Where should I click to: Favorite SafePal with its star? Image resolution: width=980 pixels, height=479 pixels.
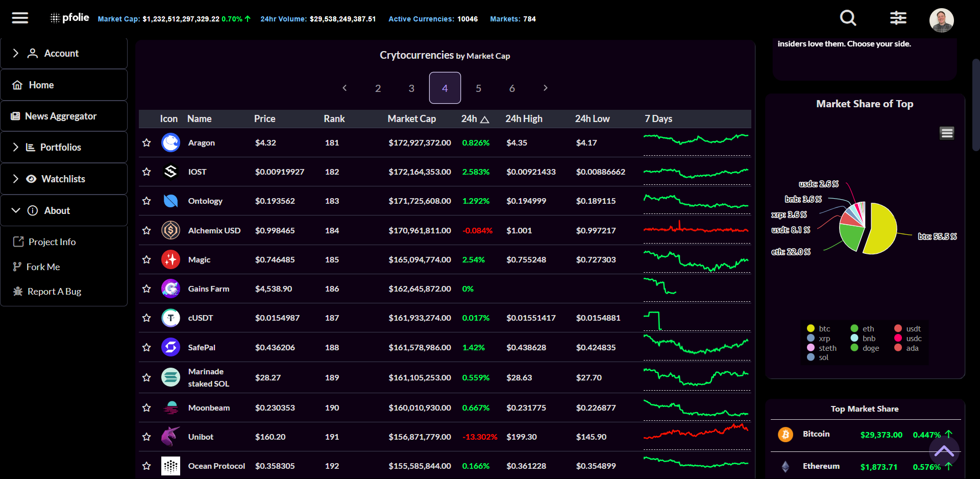click(146, 347)
